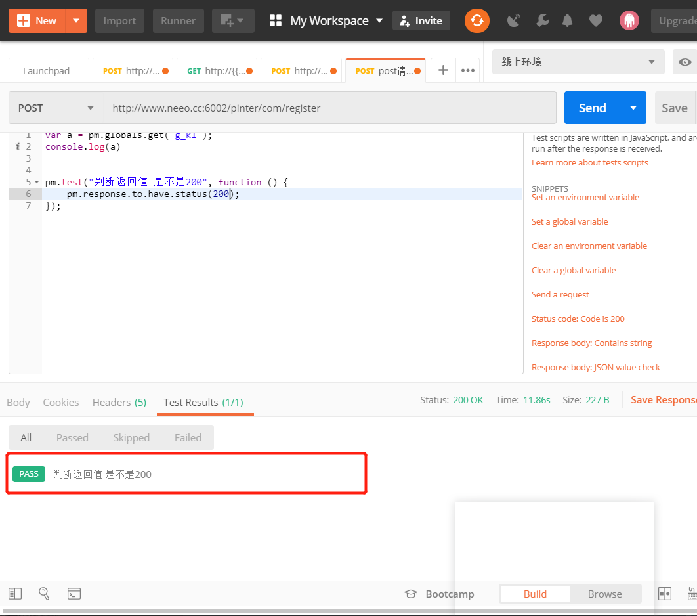Toggle two-pane view layout icon
Image resolution: width=697 pixels, height=616 pixels.
(665, 593)
